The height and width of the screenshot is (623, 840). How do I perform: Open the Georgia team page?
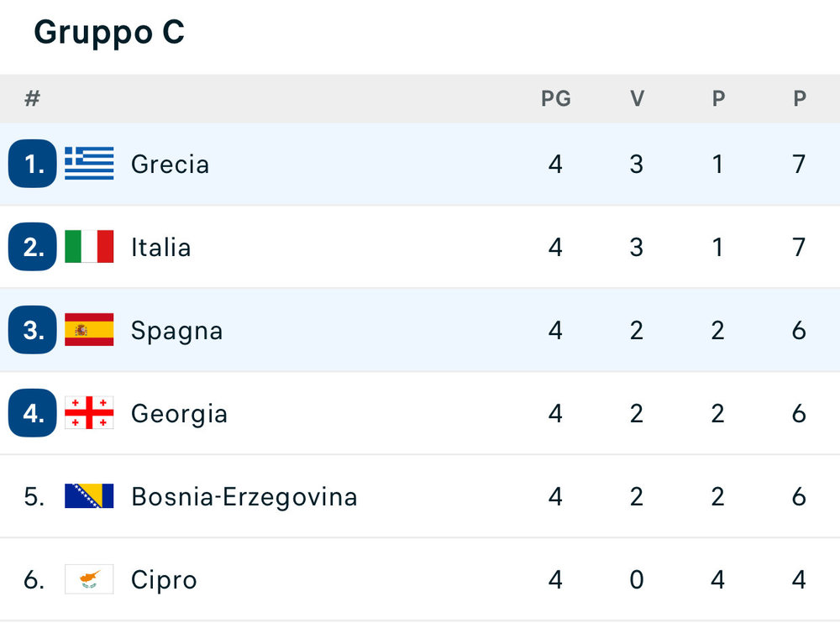coord(179,414)
